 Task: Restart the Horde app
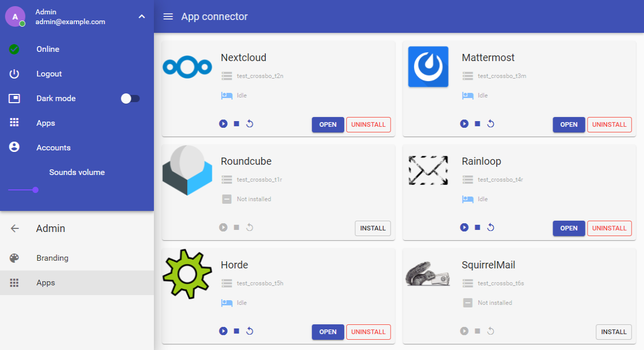250,331
